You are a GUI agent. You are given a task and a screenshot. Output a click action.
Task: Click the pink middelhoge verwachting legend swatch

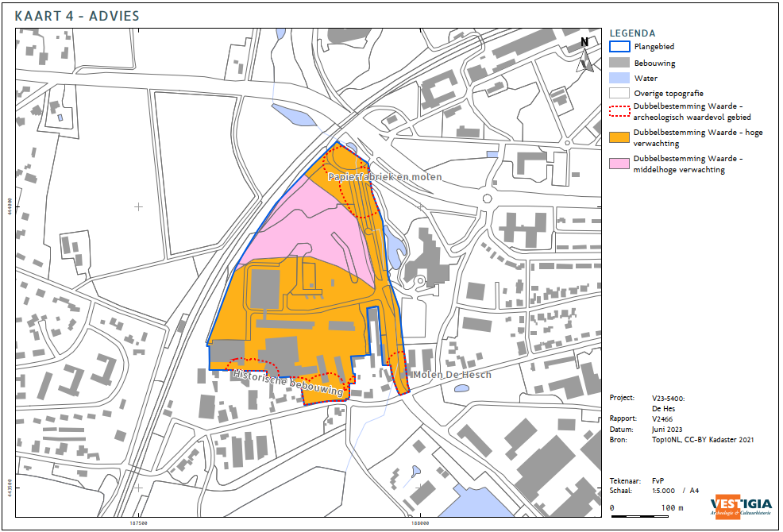pyautogui.click(x=619, y=164)
